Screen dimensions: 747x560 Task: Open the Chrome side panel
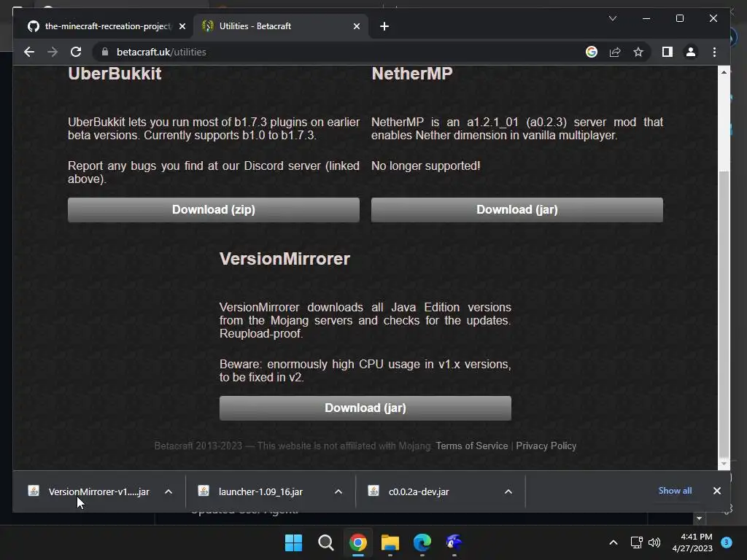[x=667, y=52]
